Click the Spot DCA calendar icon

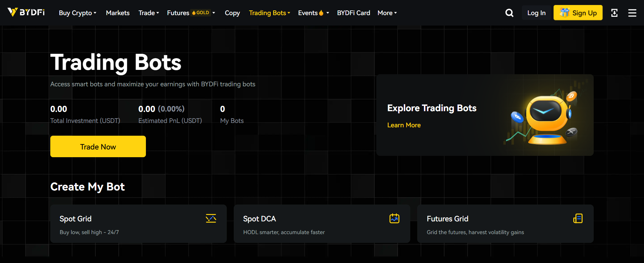click(394, 218)
